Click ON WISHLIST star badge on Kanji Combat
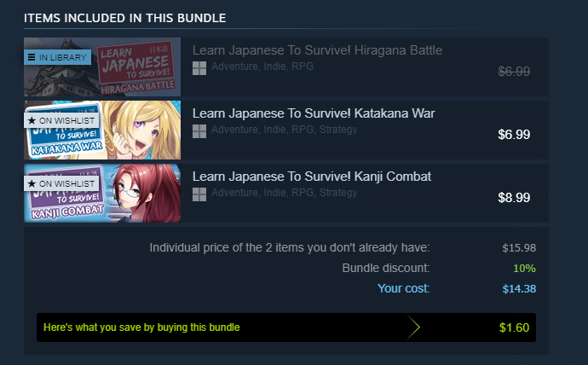 tap(61, 183)
